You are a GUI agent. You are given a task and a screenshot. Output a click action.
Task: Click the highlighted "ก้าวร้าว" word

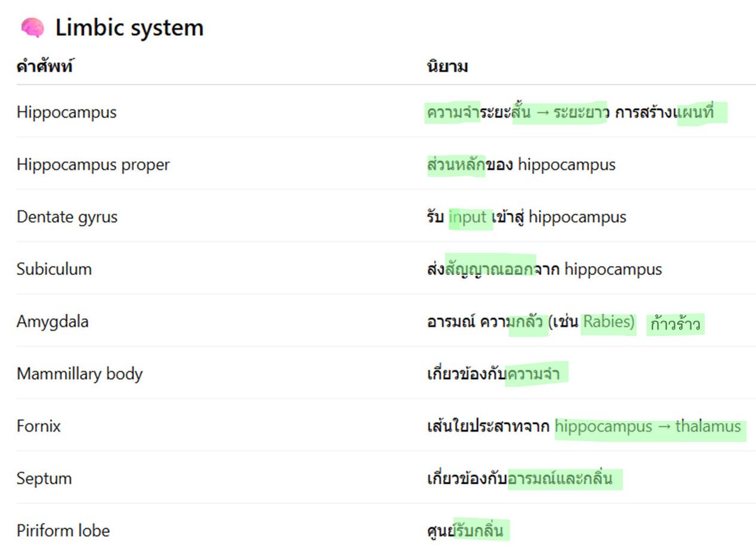[x=675, y=325]
